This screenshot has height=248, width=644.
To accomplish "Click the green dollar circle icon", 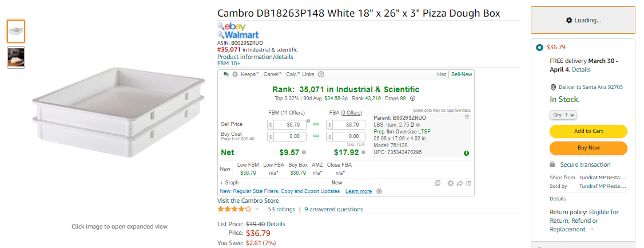I will 466,153.
